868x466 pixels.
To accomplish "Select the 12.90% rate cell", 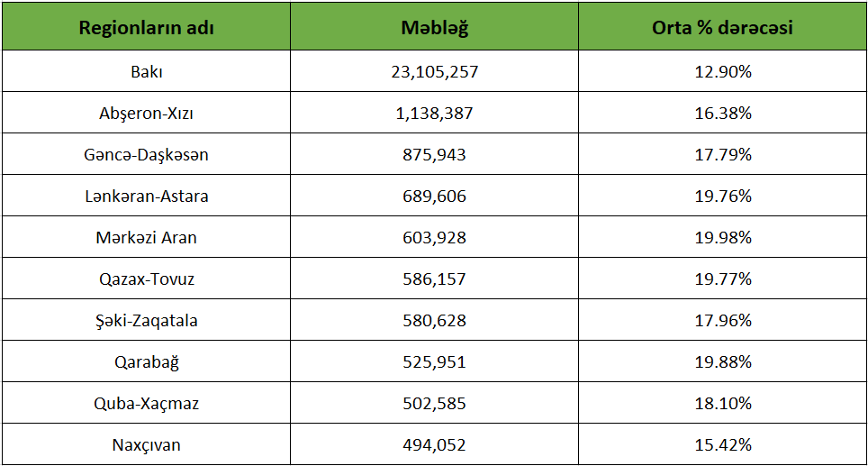I will pos(722,72).
